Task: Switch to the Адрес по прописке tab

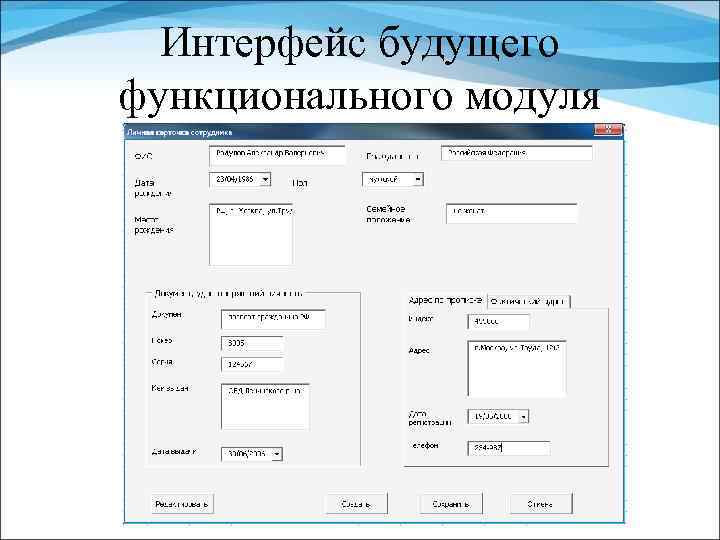Action: [445, 301]
